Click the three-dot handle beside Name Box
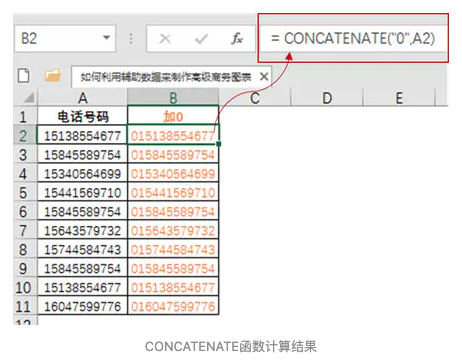The width and height of the screenshot is (462, 361). tap(131, 39)
